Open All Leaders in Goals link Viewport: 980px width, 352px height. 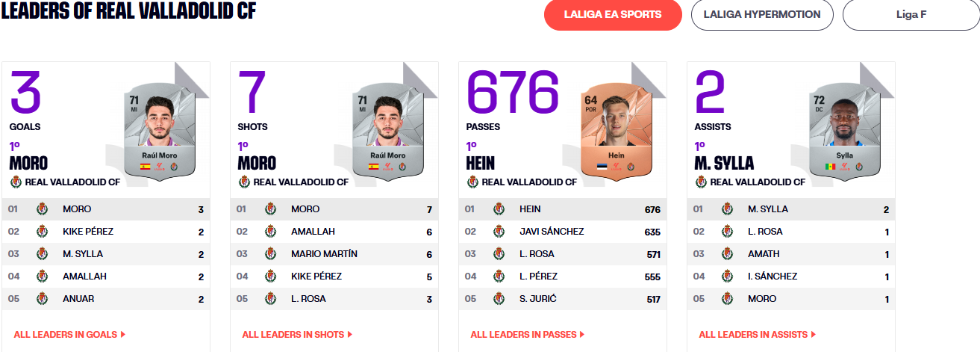point(69,335)
